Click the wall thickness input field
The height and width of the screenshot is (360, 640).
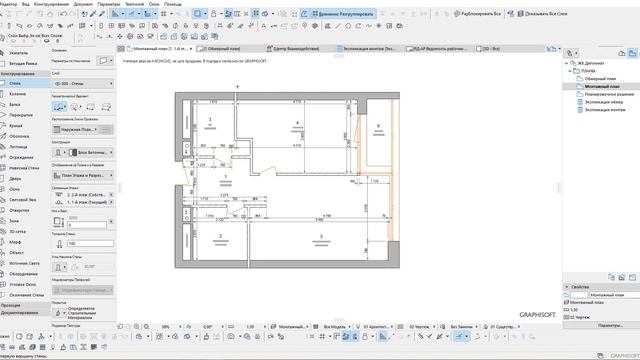[90, 244]
